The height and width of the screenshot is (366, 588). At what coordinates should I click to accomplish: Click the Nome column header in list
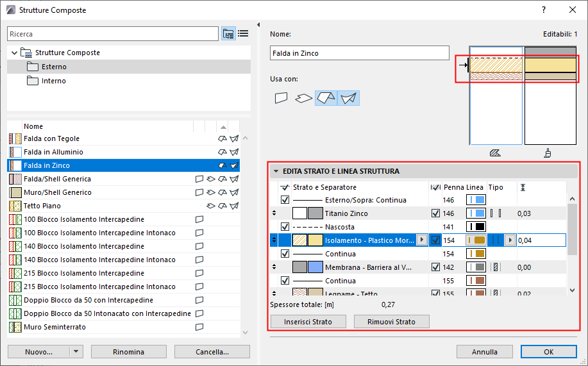click(x=107, y=127)
